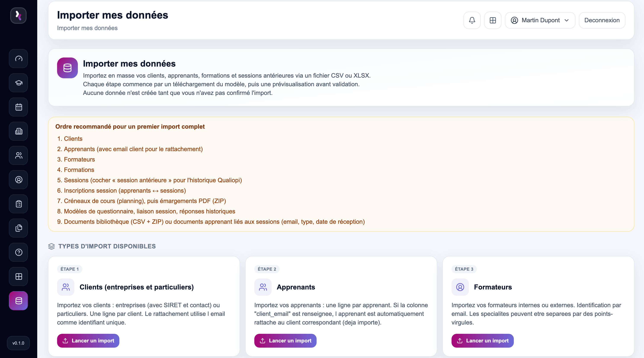Launch import for Clients step
644x358 pixels.
88,340
